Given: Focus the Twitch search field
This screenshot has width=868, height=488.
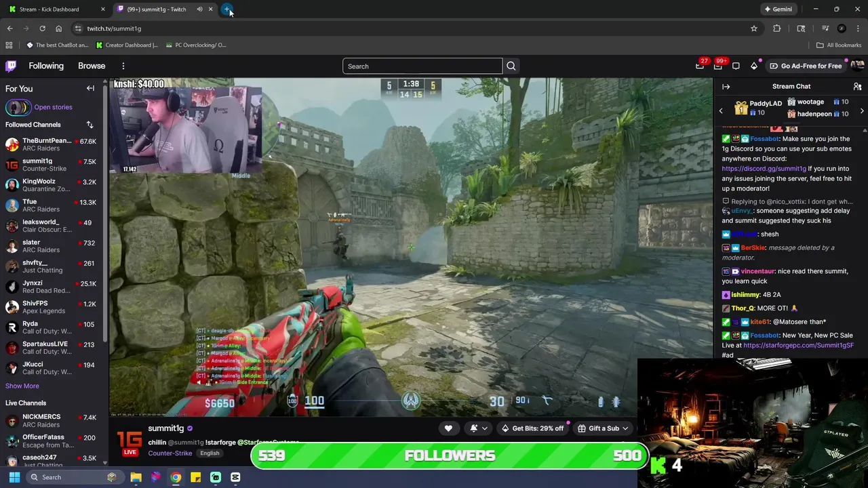Looking at the screenshot, I should click(422, 66).
